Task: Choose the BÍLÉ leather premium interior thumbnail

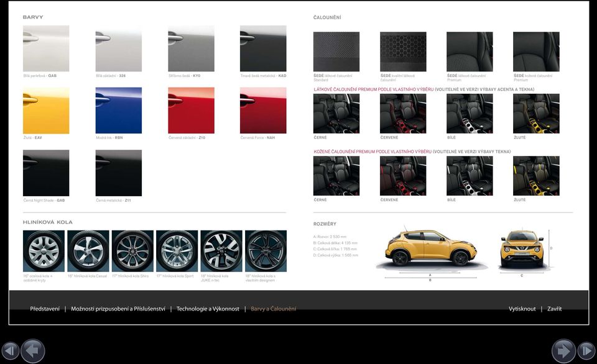Action: [470, 176]
